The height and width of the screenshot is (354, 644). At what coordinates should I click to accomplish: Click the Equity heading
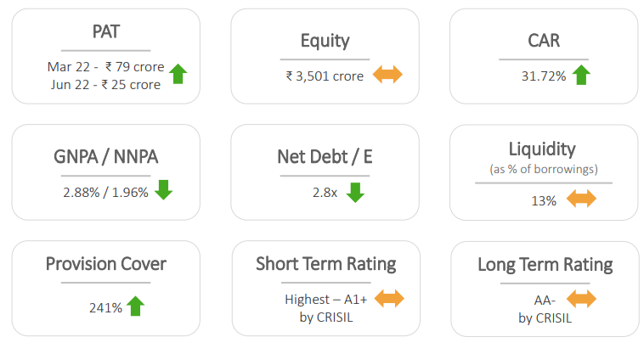325,41
